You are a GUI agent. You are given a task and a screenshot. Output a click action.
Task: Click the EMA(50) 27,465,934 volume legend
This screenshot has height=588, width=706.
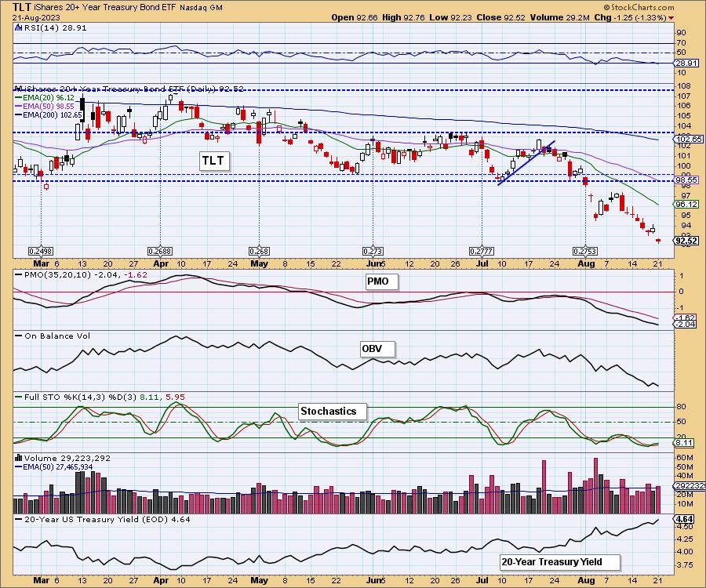pyautogui.click(x=54, y=467)
